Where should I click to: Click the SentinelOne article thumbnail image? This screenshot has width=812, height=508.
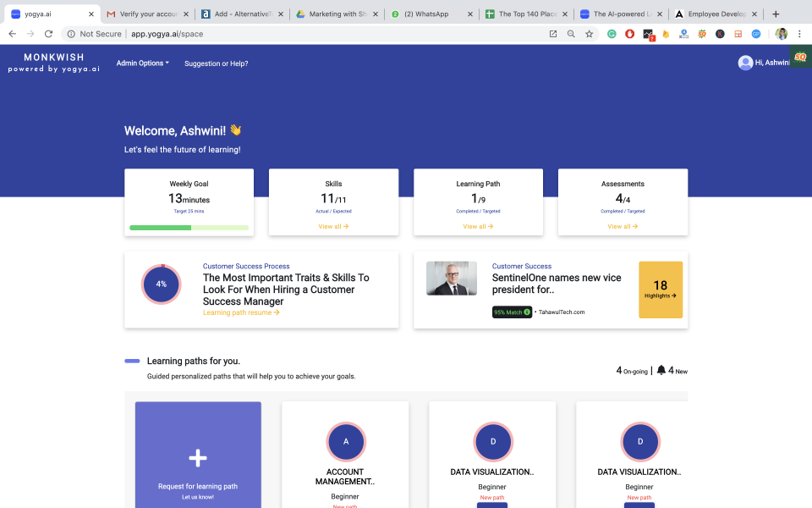(452, 278)
